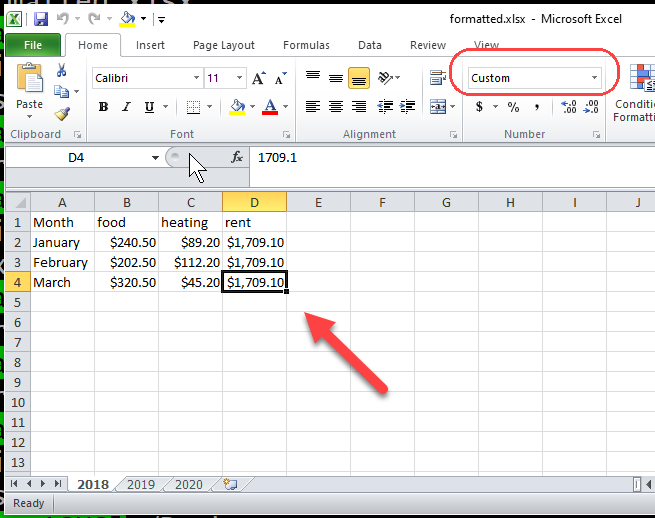Screen dimensions: 655x518
Task: Click the Insert Worksheet tab icon
Action: (230, 484)
